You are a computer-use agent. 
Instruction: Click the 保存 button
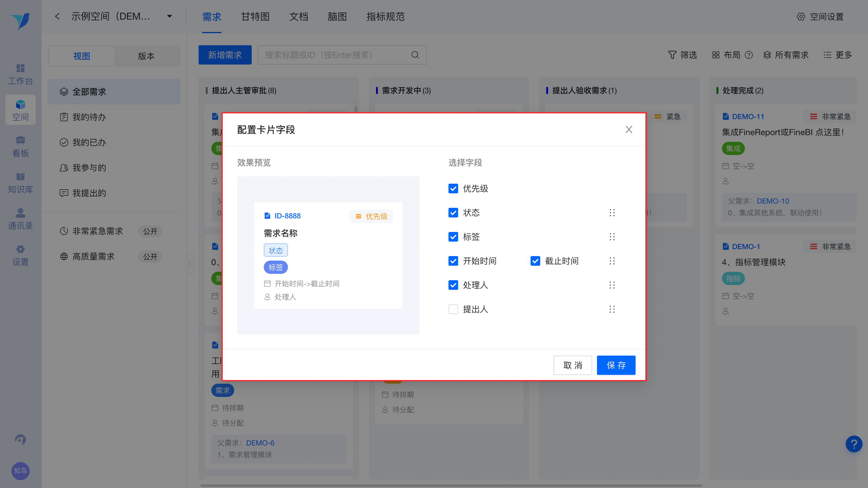click(616, 365)
